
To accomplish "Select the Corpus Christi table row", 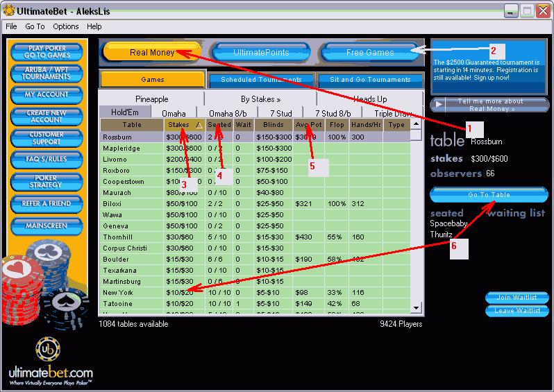I will (x=255, y=248).
